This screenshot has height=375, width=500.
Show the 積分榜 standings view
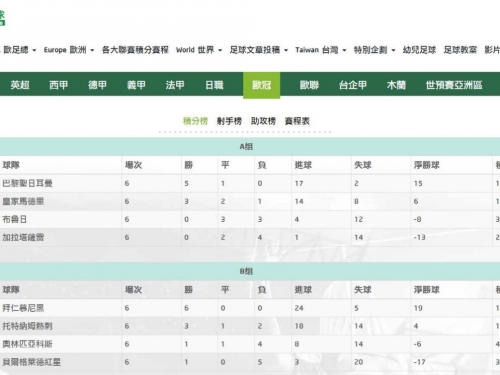[x=196, y=121]
